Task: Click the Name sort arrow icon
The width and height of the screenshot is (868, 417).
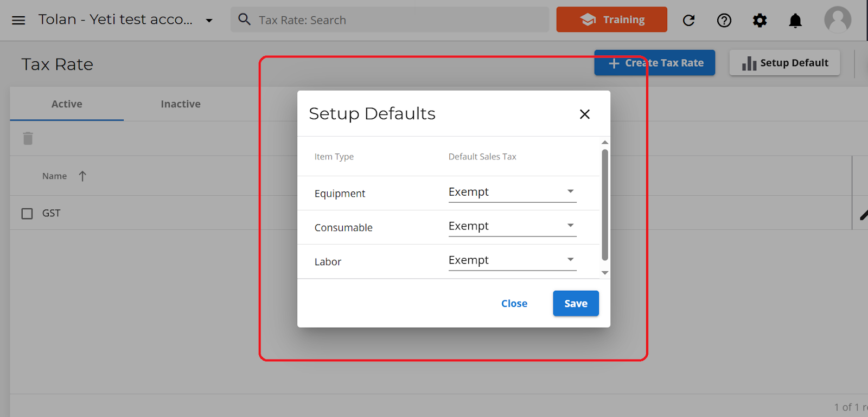Action: 82,176
